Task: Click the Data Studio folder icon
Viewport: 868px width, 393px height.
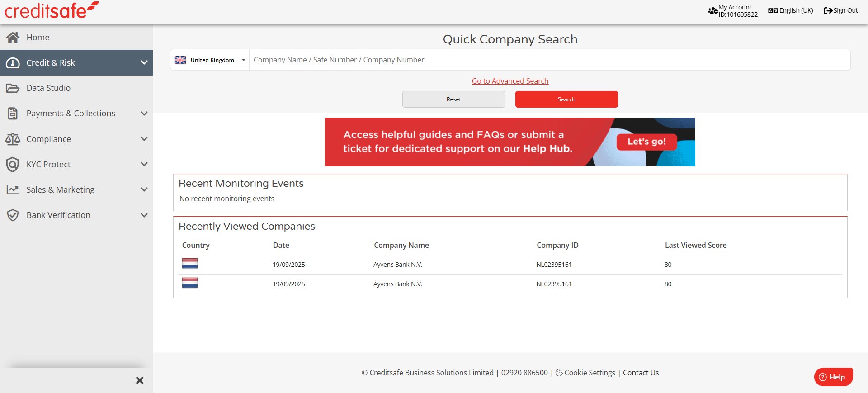Action: click(x=13, y=88)
